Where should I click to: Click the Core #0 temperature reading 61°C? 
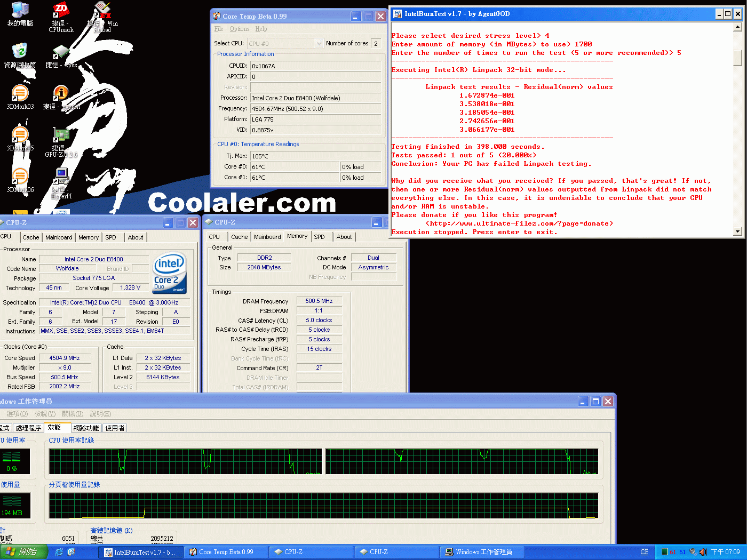click(295, 167)
